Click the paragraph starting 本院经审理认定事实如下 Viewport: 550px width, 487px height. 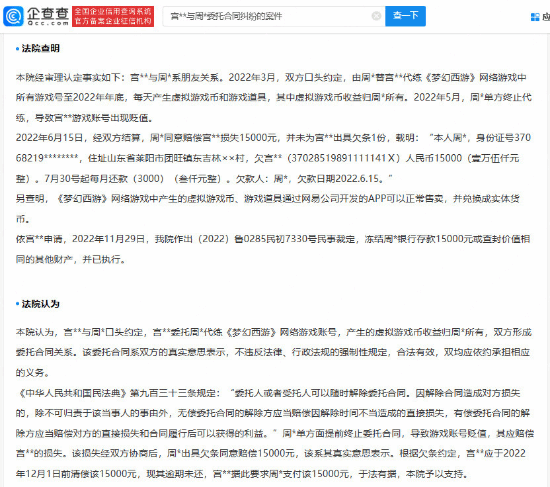[274, 98]
